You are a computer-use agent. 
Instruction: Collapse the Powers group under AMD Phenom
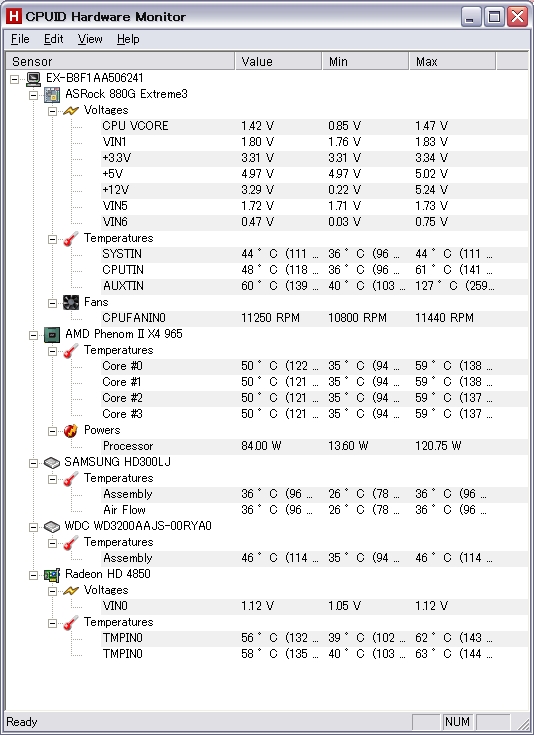click(53, 431)
